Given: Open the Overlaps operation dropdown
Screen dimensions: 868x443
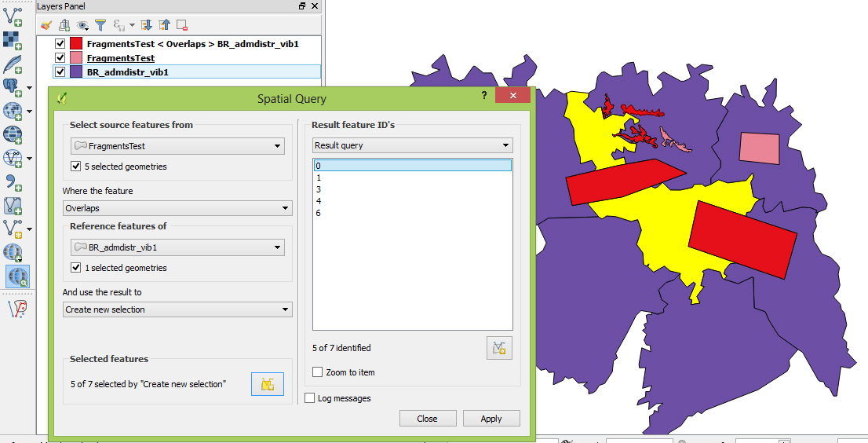Looking at the screenshot, I should [x=177, y=208].
